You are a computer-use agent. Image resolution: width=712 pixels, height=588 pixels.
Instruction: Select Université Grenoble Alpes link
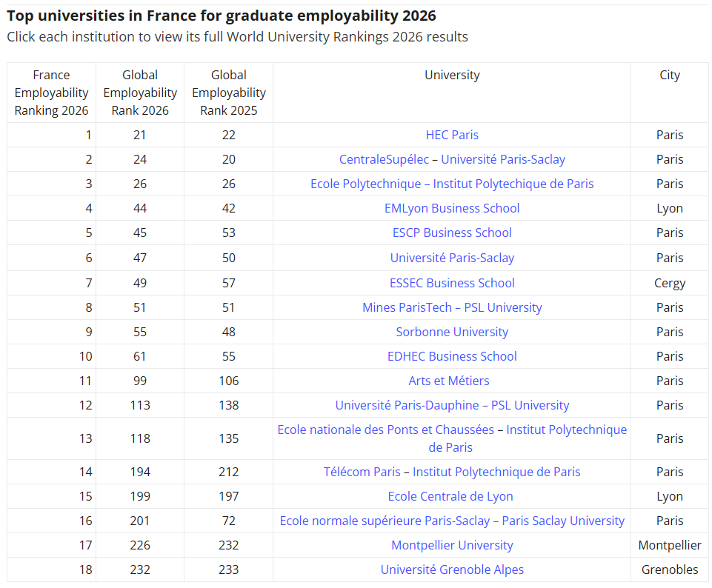click(x=452, y=569)
